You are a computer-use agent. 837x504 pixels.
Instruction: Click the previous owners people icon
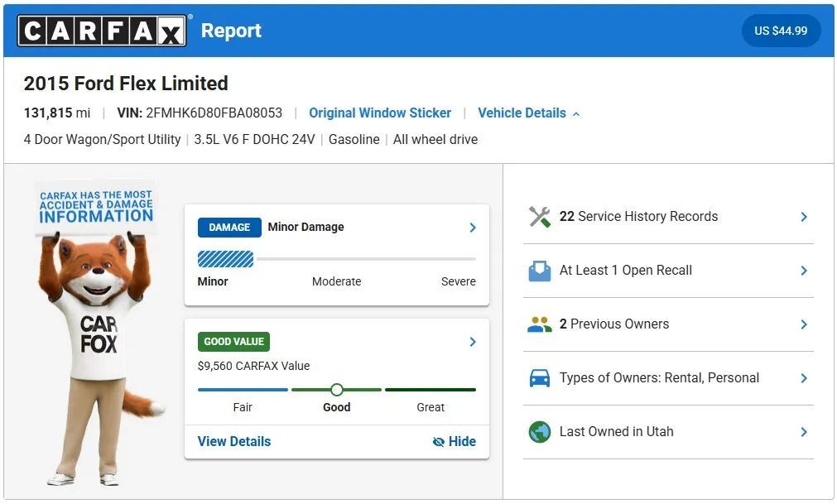coord(539,324)
